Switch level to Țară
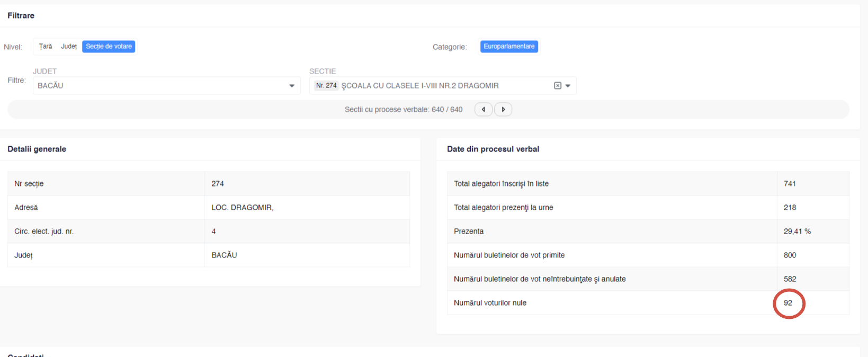 click(46, 47)
